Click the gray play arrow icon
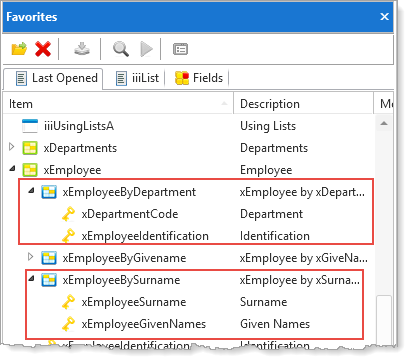This screenshot has height=362, width=410. pos(146,49)
